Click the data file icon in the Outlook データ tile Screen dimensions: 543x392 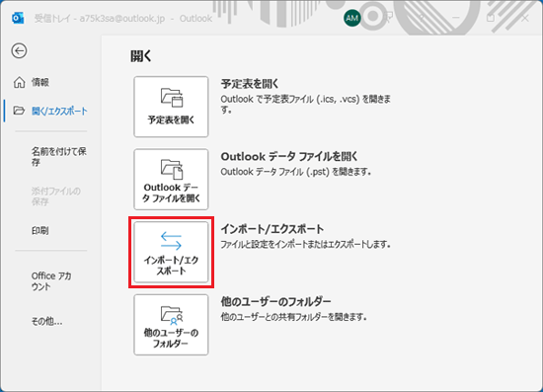172,169
